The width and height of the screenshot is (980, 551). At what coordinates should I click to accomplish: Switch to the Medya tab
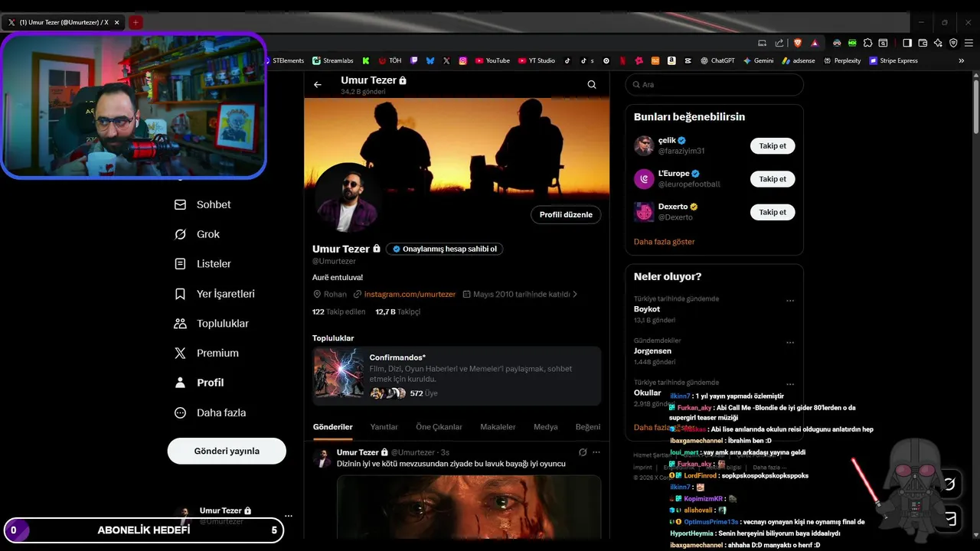click(x=546, y=427)
